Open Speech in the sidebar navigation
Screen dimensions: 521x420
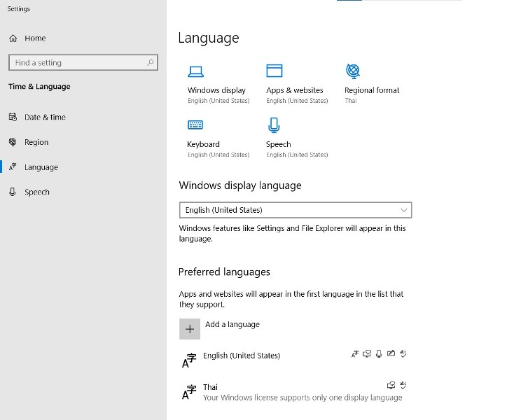(x=37, y=192)
